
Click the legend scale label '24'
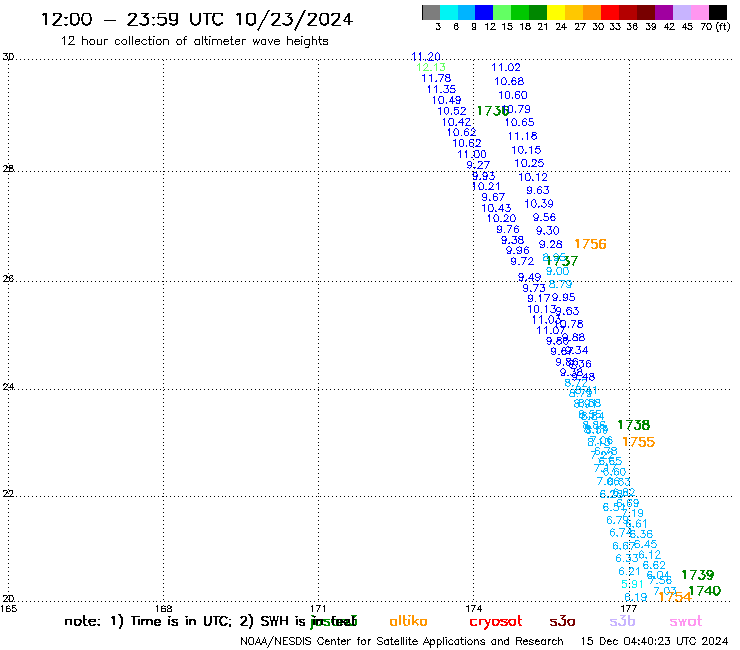pos(561,26)
